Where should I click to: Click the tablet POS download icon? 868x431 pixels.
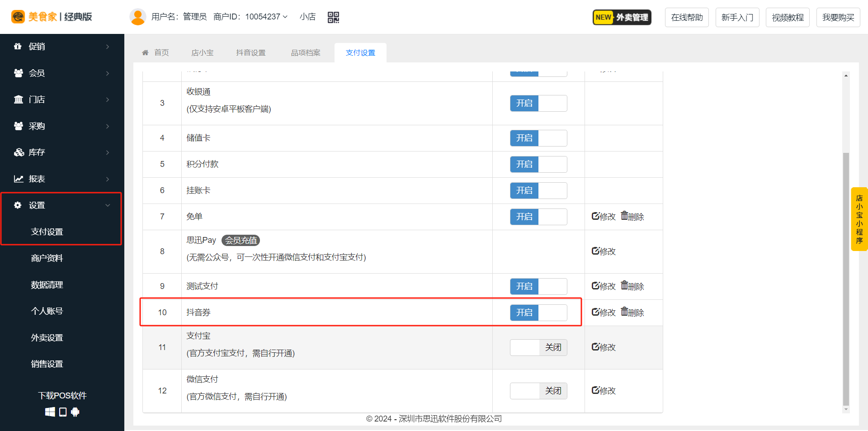click(63, 412)
